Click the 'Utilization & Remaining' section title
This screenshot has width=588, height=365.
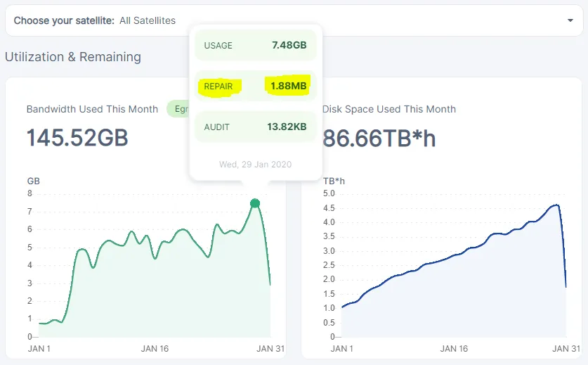click(x=73, y=57)
